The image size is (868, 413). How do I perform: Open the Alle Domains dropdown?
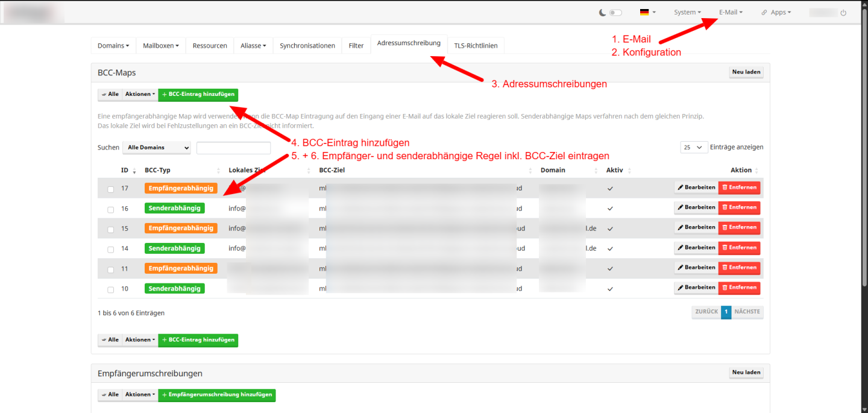point(157,148)
